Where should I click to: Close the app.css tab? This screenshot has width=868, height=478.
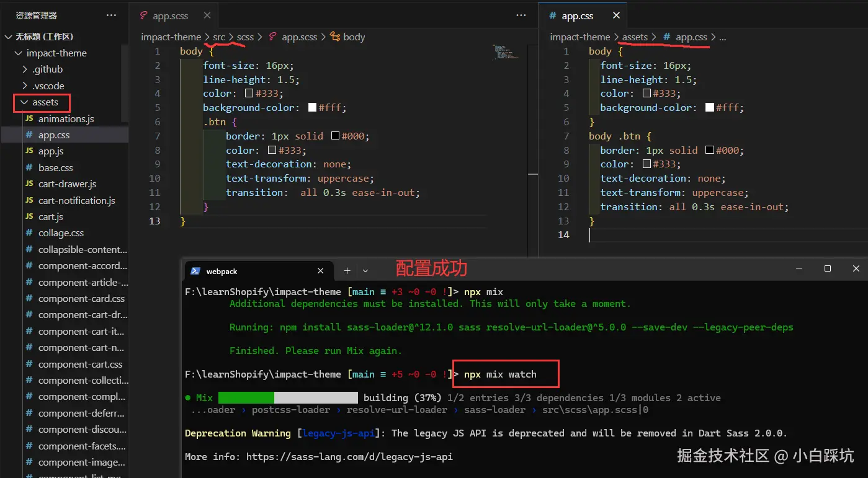tap(616, 15)
